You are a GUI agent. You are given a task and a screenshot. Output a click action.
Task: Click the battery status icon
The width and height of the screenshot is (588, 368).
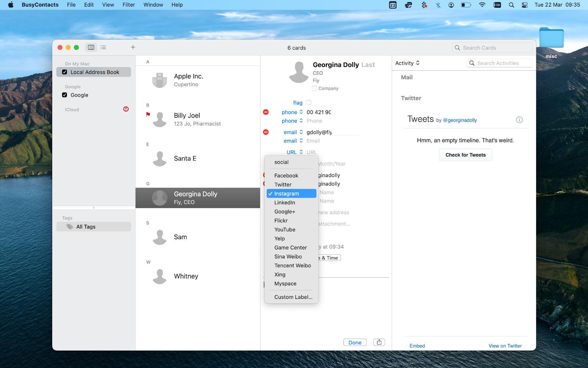click(466, 5)
